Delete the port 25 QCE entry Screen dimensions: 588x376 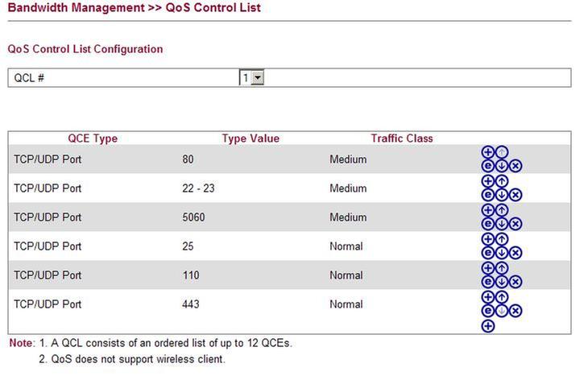(516, 253)
